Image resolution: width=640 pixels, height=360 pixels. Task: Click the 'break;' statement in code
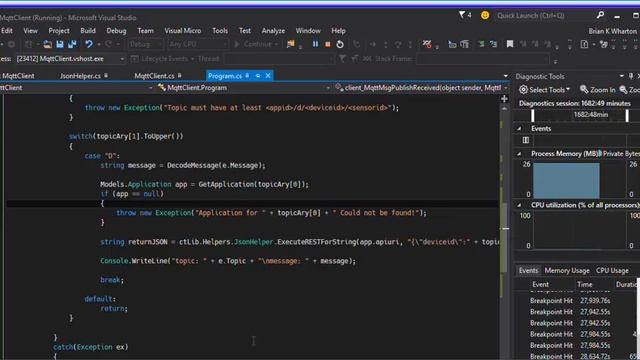point(112,280)
